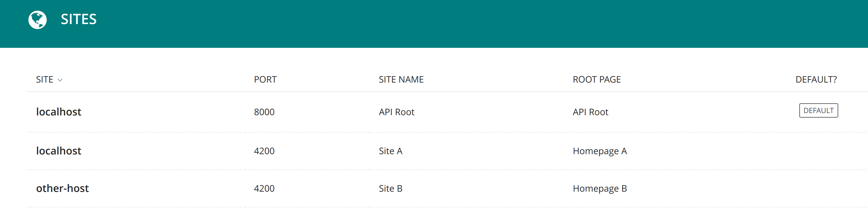Click the Homepage A root page cell
The image size is (868, 209).
pos(599,151)
